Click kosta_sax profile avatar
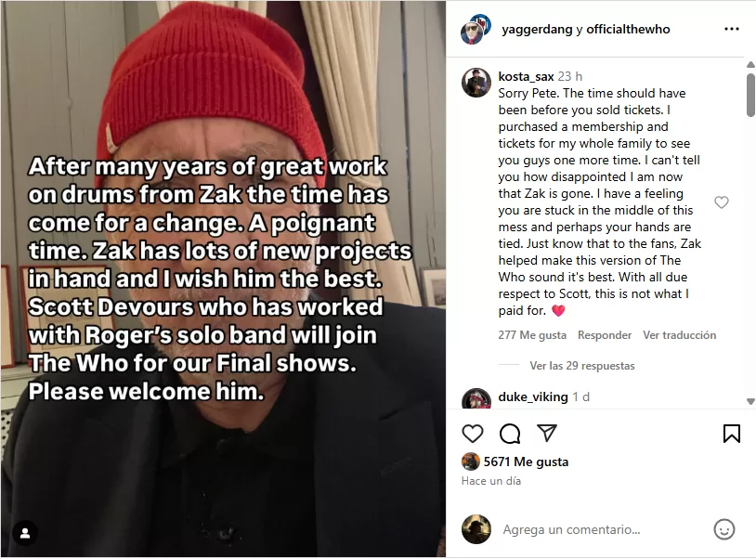Viewport: 756px width, 559px height. [x=476, y=83]
